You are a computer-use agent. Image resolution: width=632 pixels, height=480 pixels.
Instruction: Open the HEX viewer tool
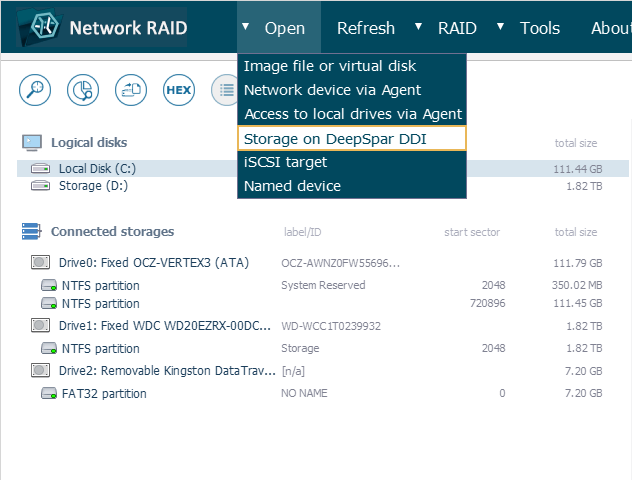(x=178, y=90)
